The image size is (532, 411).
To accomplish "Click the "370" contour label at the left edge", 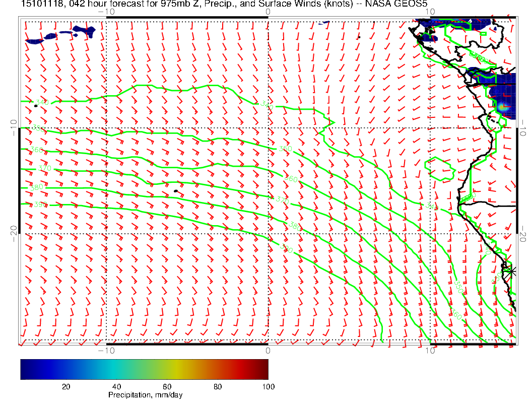I will (44, 168).
